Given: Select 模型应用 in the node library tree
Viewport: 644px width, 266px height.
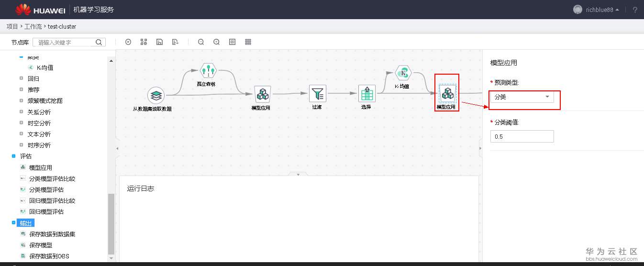Looking at the screenshot, I should (x=41, y=167).
